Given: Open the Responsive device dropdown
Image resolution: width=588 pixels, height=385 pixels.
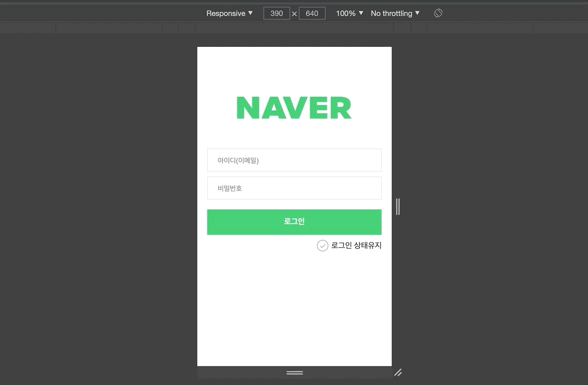Looking at the screenshot, I should (x=229, y=13).
